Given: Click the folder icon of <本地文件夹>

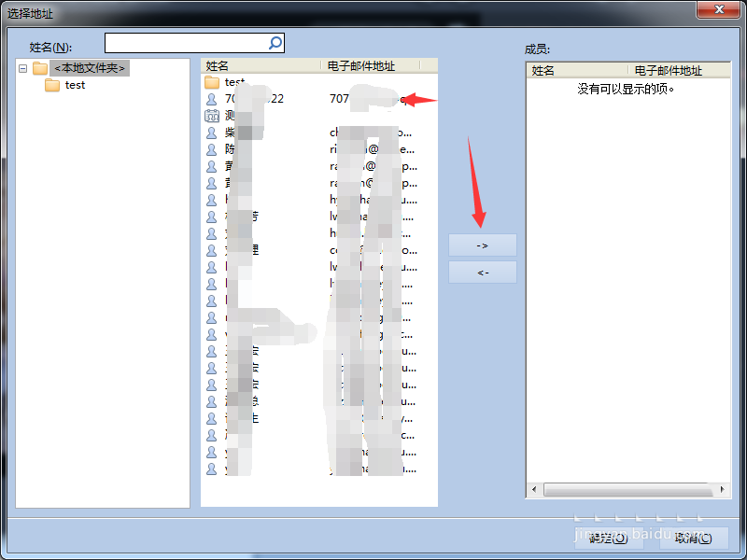Looking at the screenshot, I should (39, 67).
